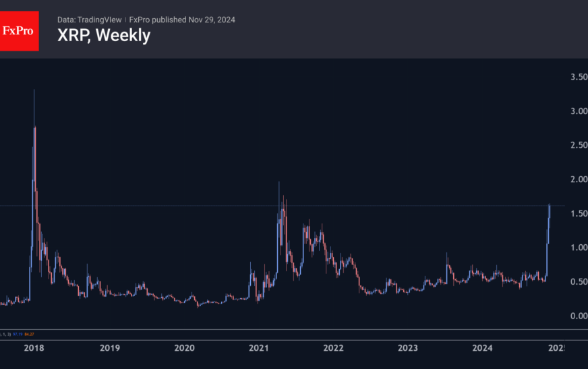
Task: Click the 1.50 price axis label
Action: (579, 213)
